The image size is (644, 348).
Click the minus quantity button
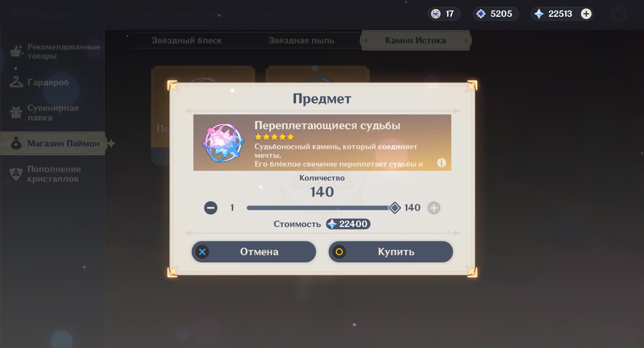pos(211,208)
